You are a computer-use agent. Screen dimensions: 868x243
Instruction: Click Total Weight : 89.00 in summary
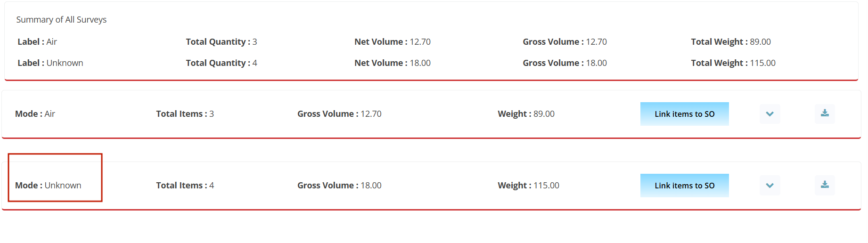click(x=731, y=42)
